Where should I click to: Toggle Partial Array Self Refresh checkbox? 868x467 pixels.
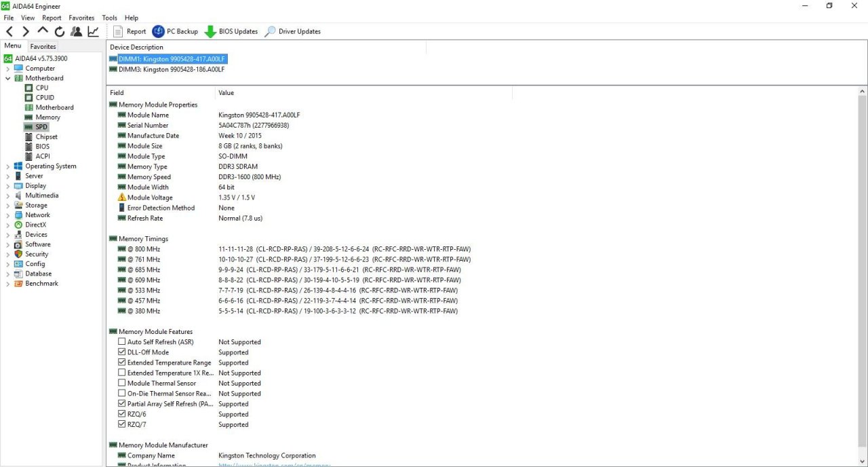pos(122,404)
